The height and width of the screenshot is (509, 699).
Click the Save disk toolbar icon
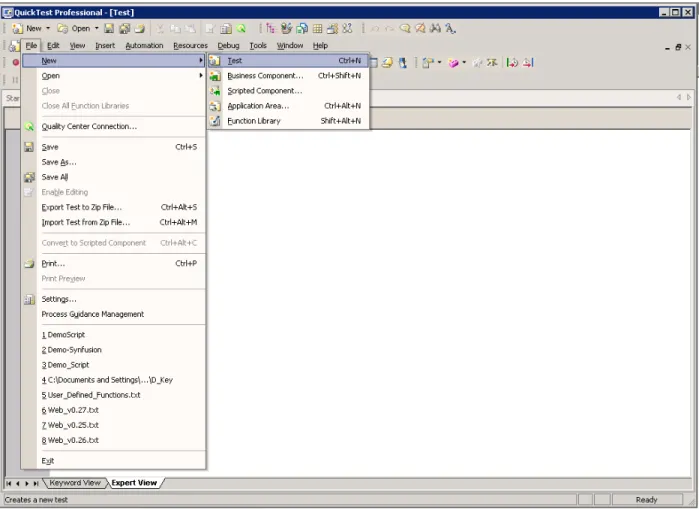(109, 29)
